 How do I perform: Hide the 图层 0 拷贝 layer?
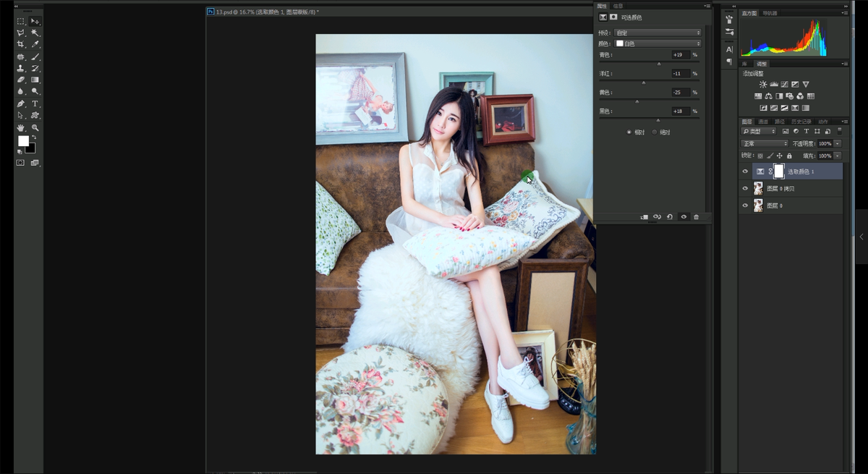click(745, 188)
